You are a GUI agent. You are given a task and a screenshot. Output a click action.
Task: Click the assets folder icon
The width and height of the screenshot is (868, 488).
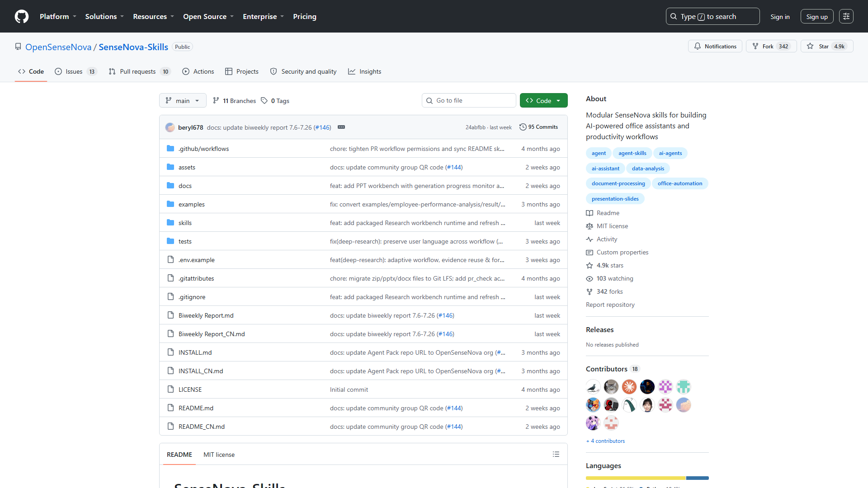tap(170, 167)
